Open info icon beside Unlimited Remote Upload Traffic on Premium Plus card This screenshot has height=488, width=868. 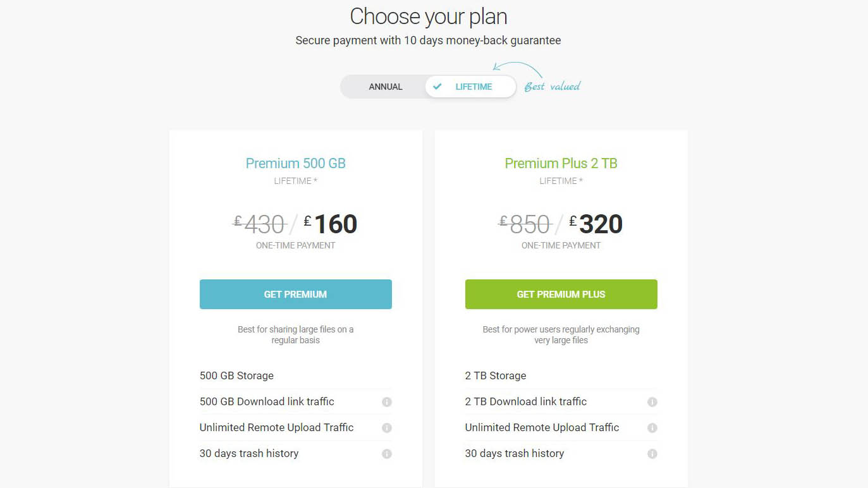[x=652, y=428]
